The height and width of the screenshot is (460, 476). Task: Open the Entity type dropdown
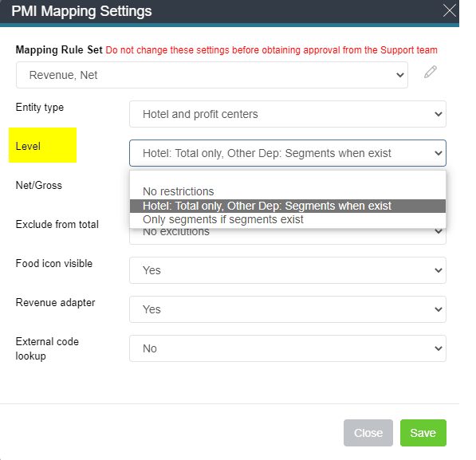pyautogui.click(x=288, y=114)
